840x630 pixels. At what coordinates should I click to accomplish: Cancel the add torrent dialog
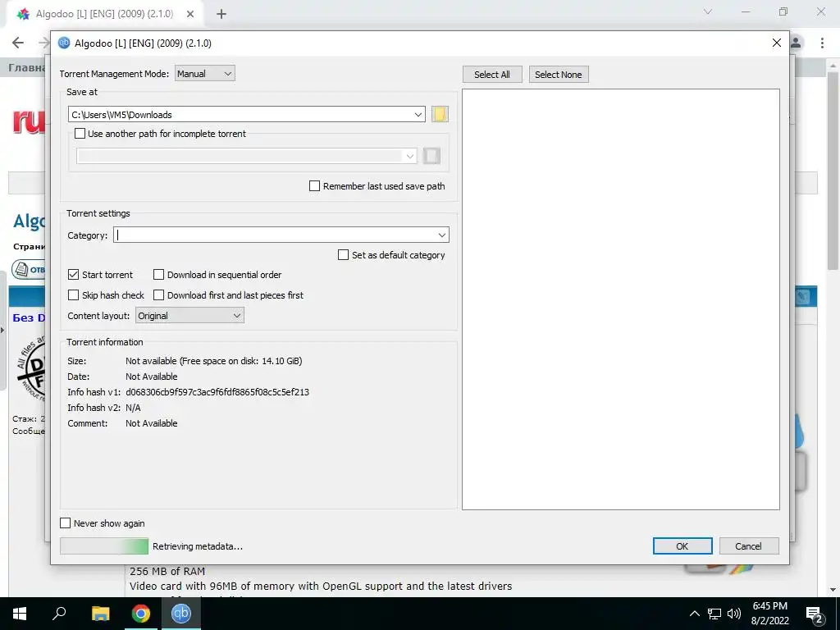(748, 546)
